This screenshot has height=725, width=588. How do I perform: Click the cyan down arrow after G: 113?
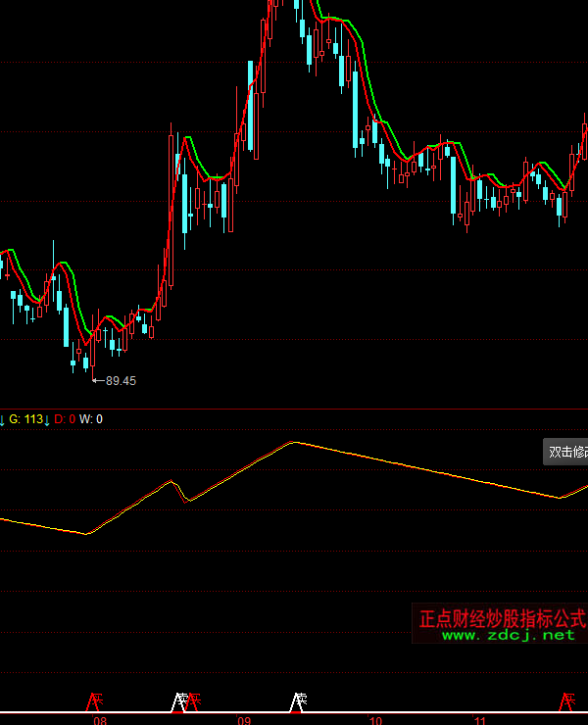[47, 419]
